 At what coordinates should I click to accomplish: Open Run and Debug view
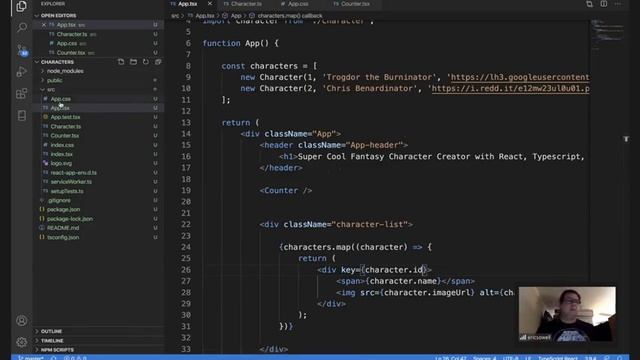click(22, 72)
